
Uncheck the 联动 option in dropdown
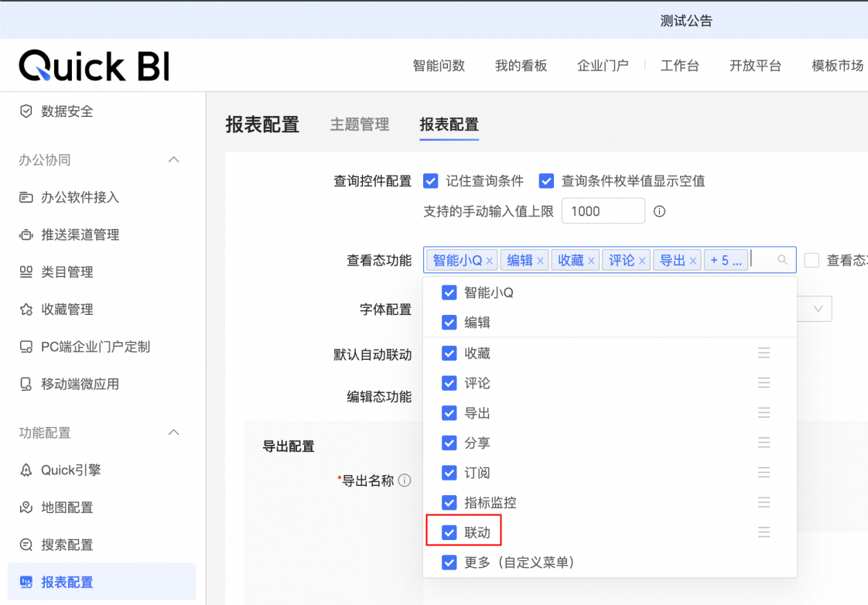[x=449, y=532]
